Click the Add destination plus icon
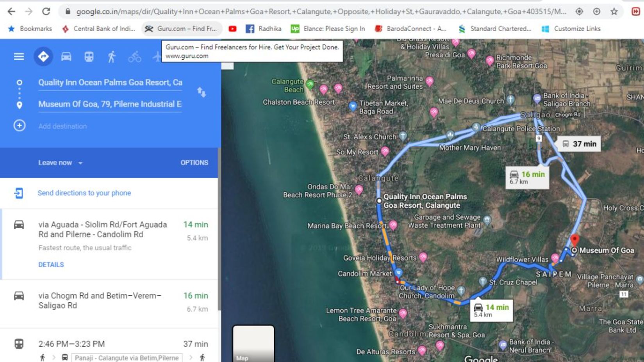The height and width of the screenshot is (362, 644). click(x=20, y=126)
